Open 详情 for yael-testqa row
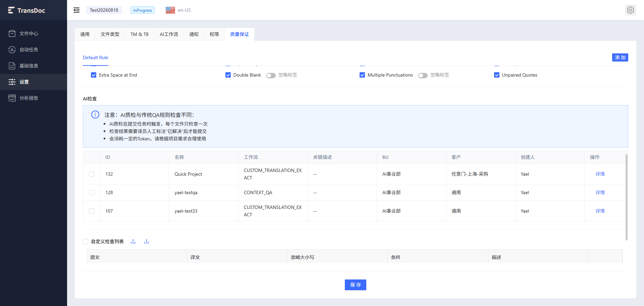 600,192
